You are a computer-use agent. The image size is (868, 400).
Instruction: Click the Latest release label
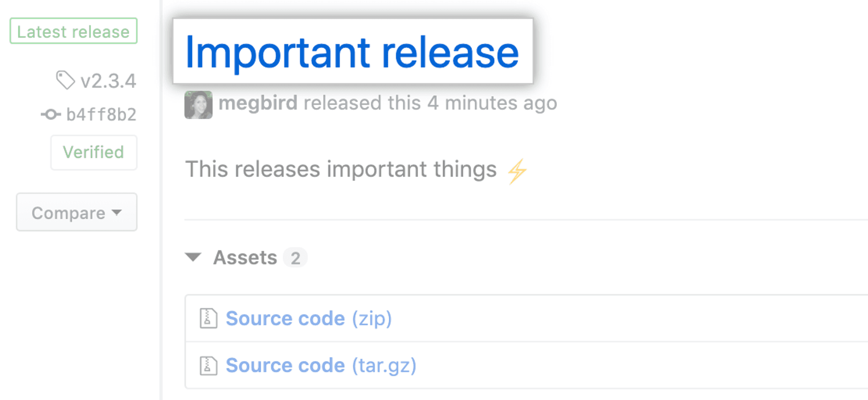(73, 31)
